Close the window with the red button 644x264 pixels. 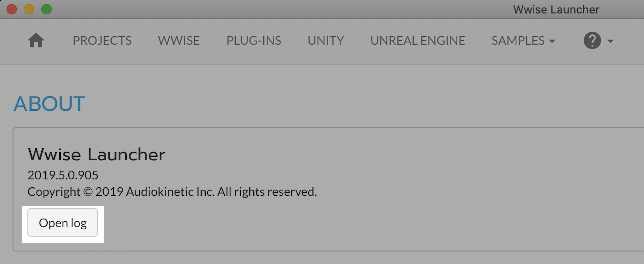coord(12,9)
